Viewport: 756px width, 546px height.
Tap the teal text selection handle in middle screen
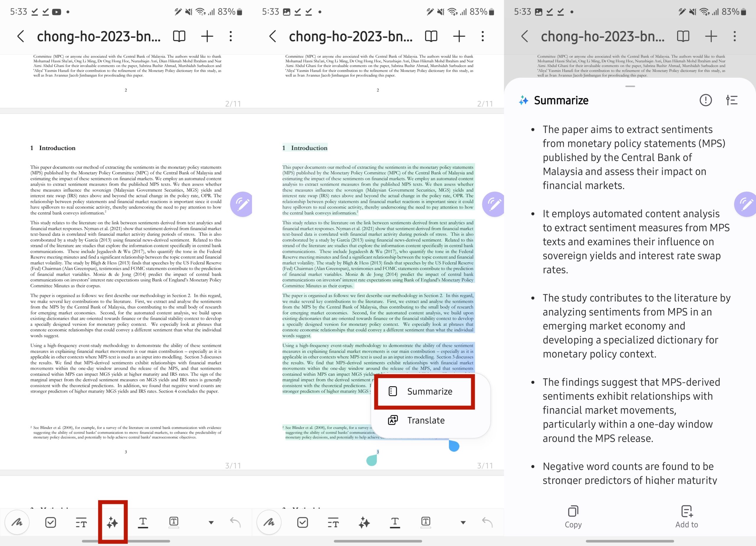point(372,460)
